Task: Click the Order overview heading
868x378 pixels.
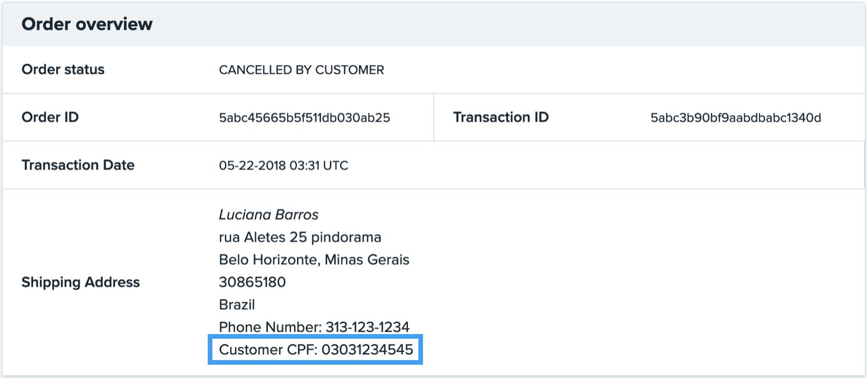Action: pos(87,24)
